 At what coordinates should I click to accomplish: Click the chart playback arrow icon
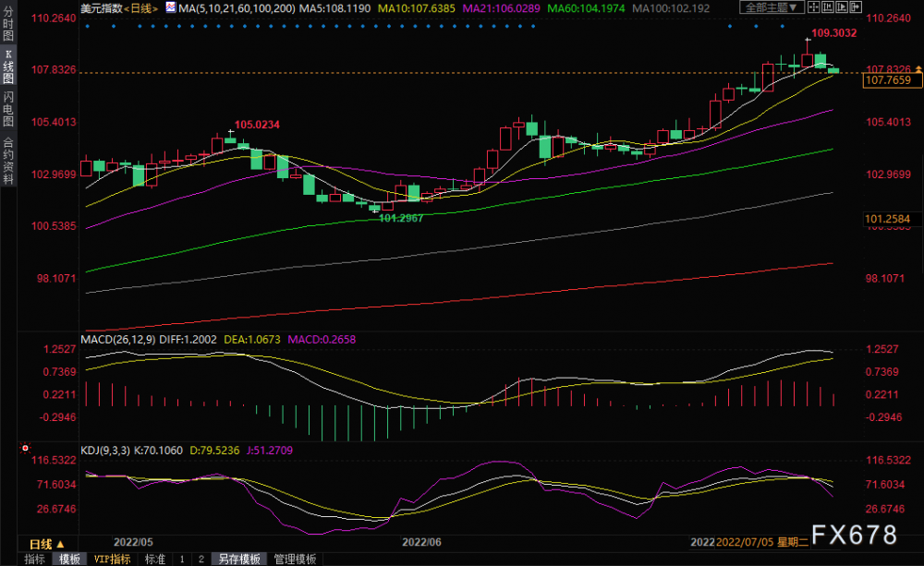coord(842,7)
